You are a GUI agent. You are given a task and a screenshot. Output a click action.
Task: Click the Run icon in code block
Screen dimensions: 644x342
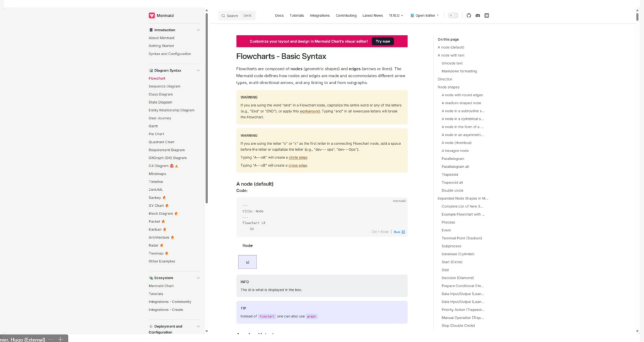(x=403, y=232)
